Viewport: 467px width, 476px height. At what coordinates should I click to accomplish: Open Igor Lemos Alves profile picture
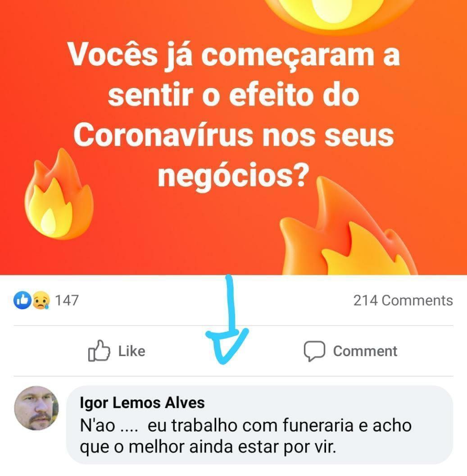(36, 408)
